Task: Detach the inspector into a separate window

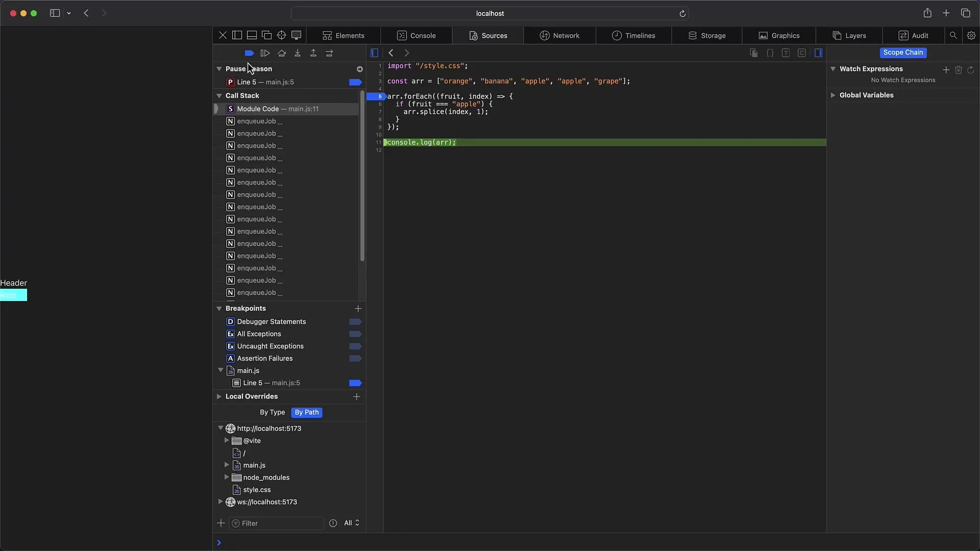Action: pyautogui.click(x=266, y=35)
